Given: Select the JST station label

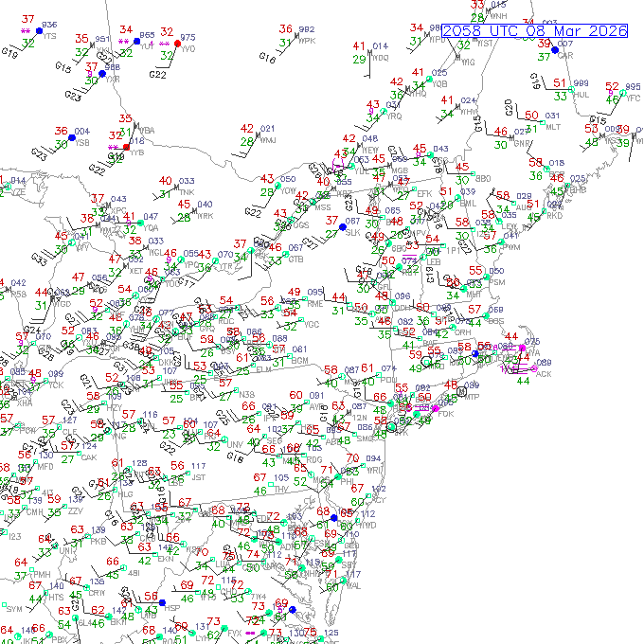Looking at the screenshot, I should pyautogui.click(x=198, y=477).
